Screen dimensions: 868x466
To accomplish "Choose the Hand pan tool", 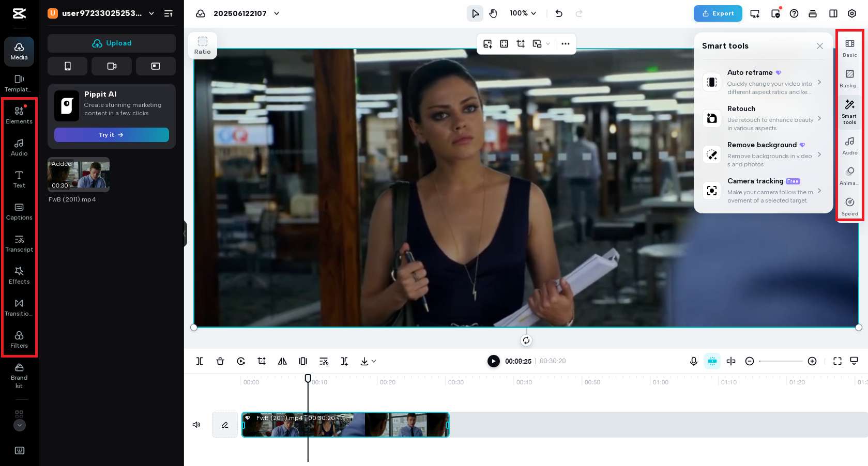I will [x=493, y=13].
